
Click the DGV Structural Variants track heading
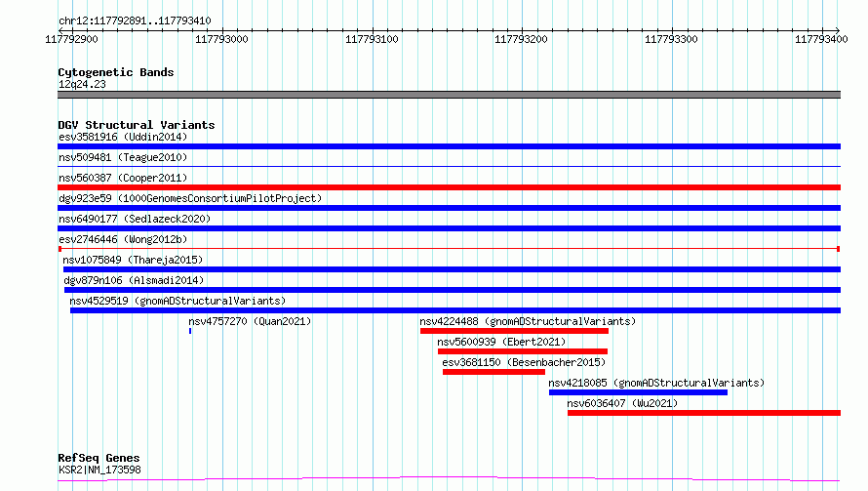point(137,125)
